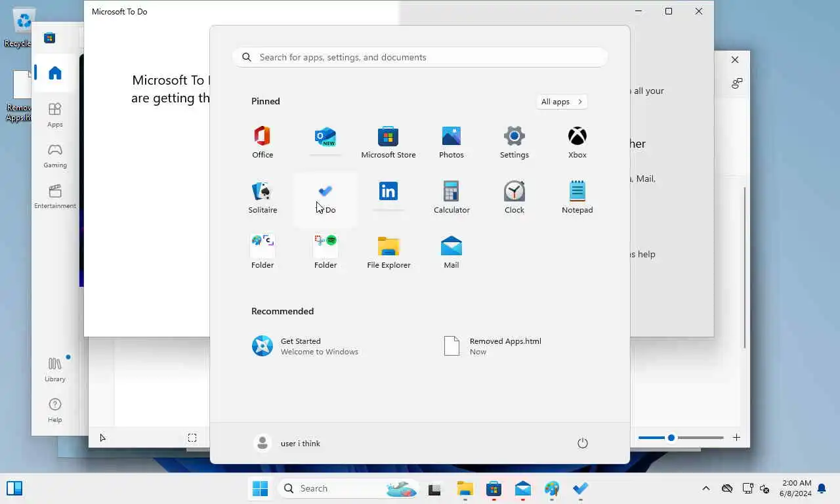Open the clock and date flyout
This screenshot has width=840, height=504.
(x=795, y=488)
